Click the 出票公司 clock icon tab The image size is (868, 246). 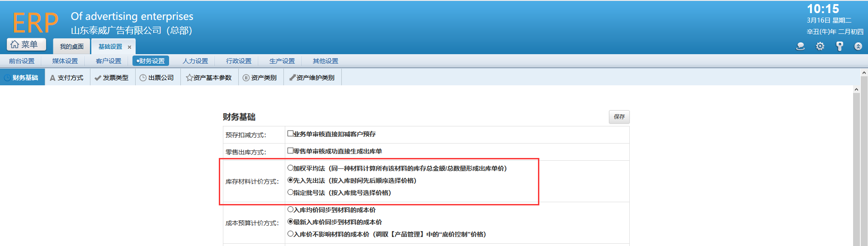pos(157,78)
